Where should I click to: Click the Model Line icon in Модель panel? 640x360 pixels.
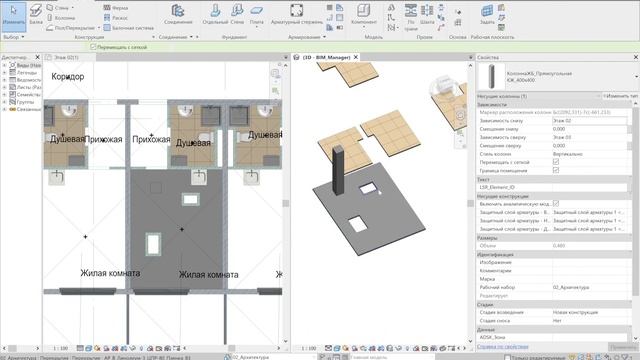click(391, 18)
